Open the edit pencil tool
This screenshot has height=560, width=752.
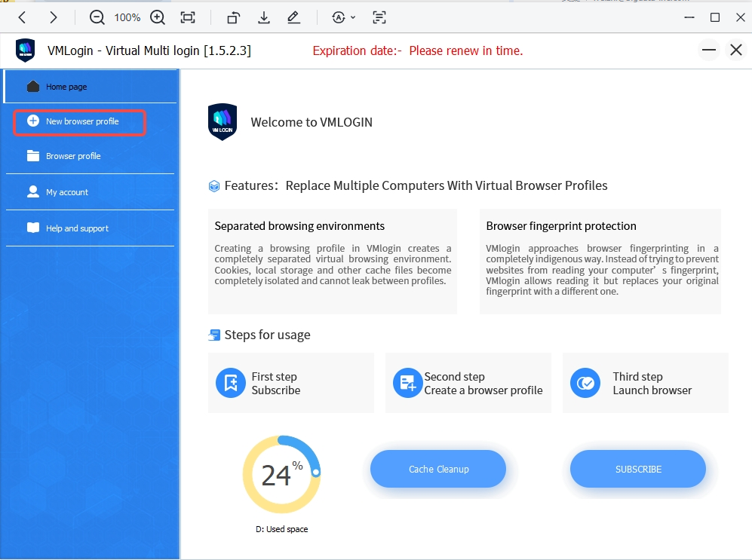tap(293, 18)
